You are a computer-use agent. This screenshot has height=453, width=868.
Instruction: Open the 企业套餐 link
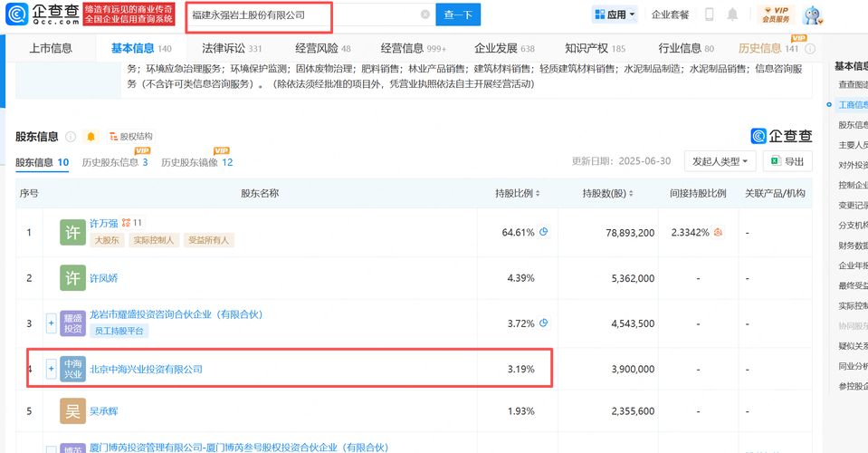coord(670,14)
